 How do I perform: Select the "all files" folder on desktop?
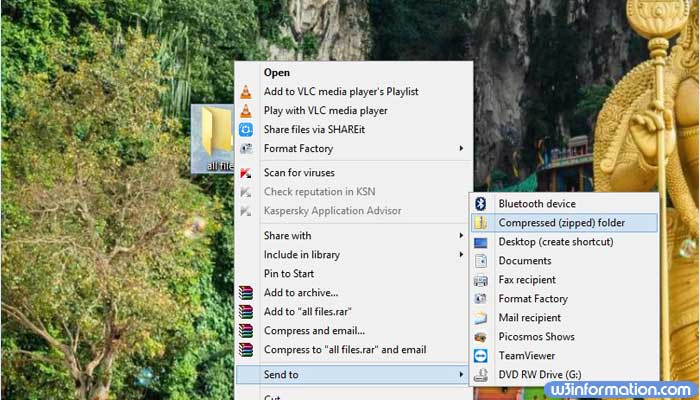[213, 139]
